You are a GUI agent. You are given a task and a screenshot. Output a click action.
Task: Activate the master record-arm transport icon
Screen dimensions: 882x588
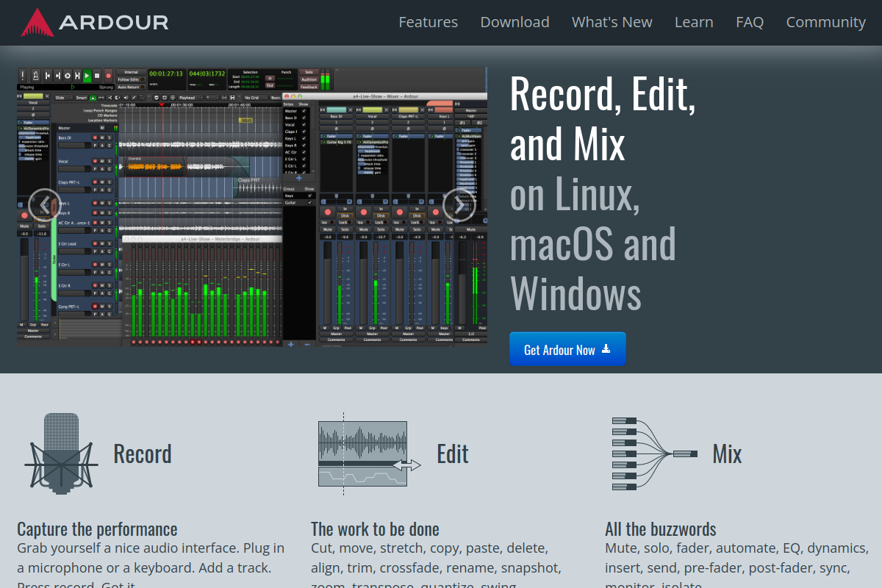(108, 76)
